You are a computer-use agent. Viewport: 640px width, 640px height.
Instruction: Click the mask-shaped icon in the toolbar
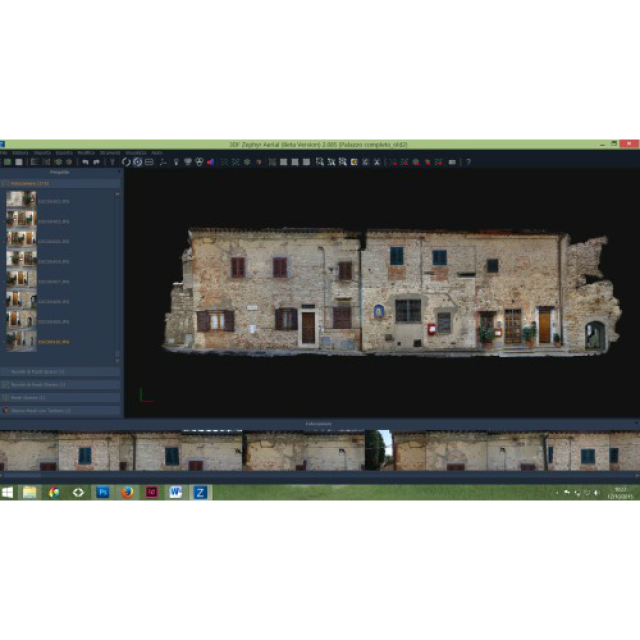coord(199,162)
